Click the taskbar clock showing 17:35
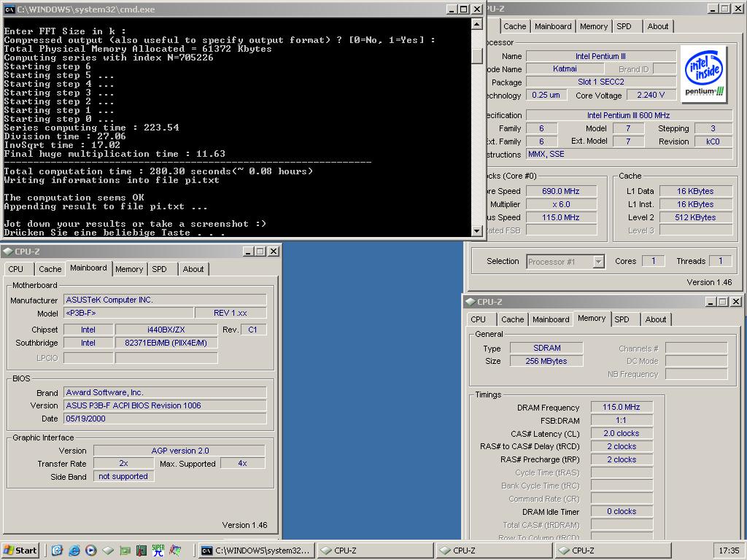747x560 pixels. (729, 551)
